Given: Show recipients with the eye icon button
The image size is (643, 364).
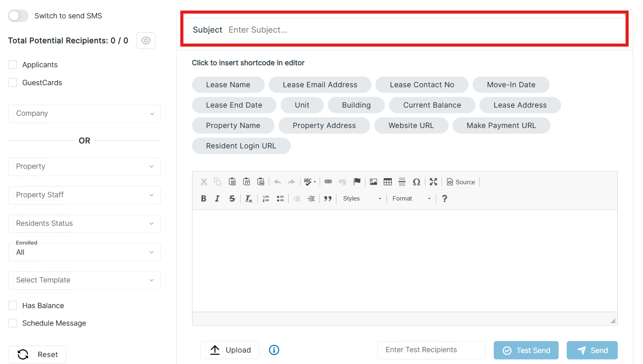Looking at the screenshot, I should coord(146,40).
